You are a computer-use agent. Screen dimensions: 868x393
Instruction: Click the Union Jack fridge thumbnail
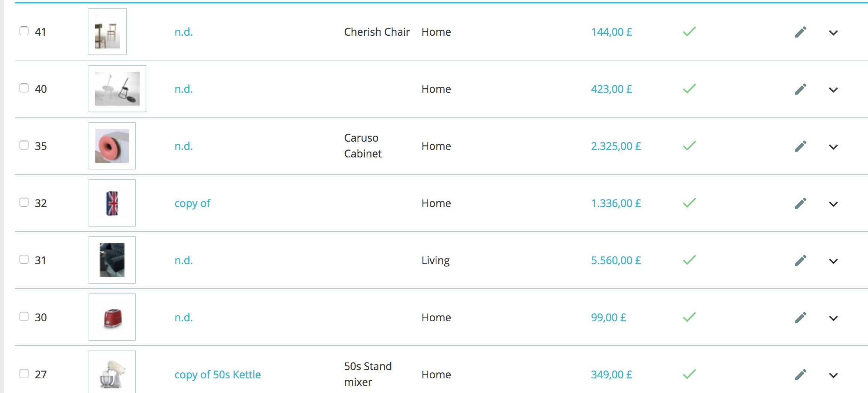point(112,203)
